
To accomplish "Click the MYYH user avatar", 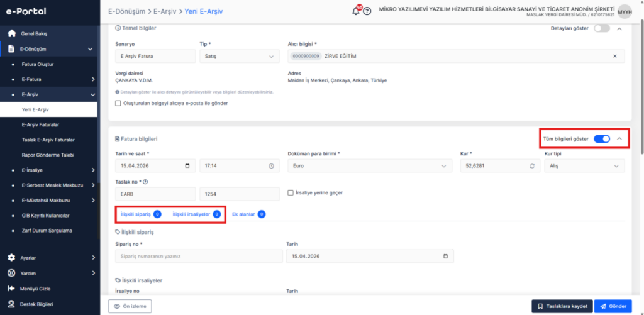I will [x=625, y=11].
